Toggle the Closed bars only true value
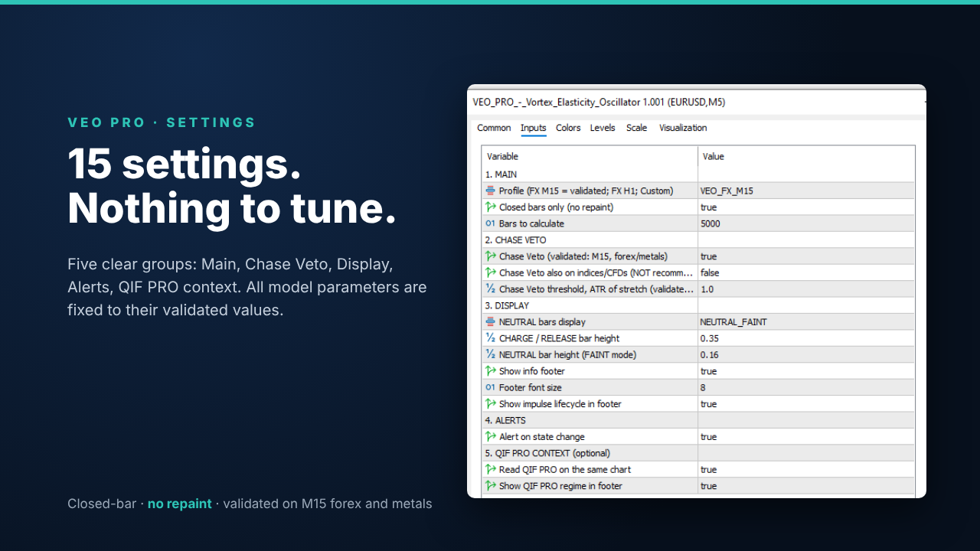The width and height of the screenshot is (980, 551). click(806, 207)
